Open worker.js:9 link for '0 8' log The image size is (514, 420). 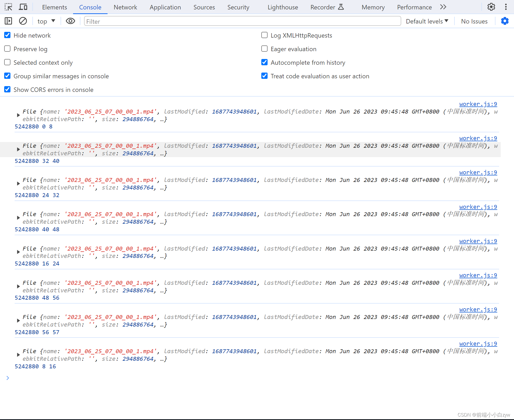(478, 104)
